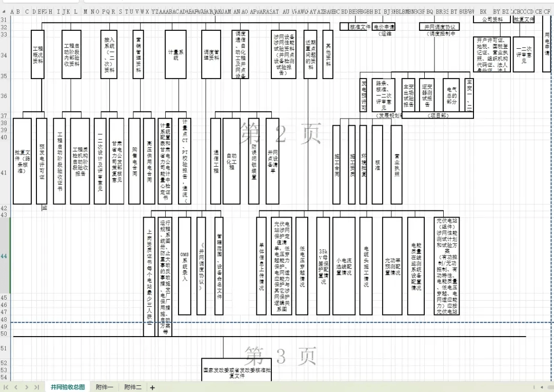This screenshot has width=554, height=392.
Task: Switch to the 附件二 sheet tab
Action: coord(132,387)
